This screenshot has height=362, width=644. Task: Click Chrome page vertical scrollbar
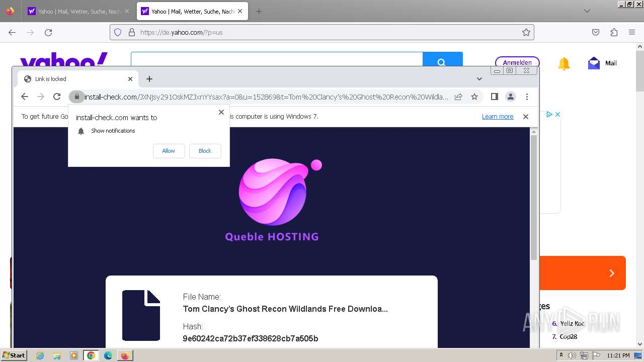pyautogui.click(x=534, y=197)
